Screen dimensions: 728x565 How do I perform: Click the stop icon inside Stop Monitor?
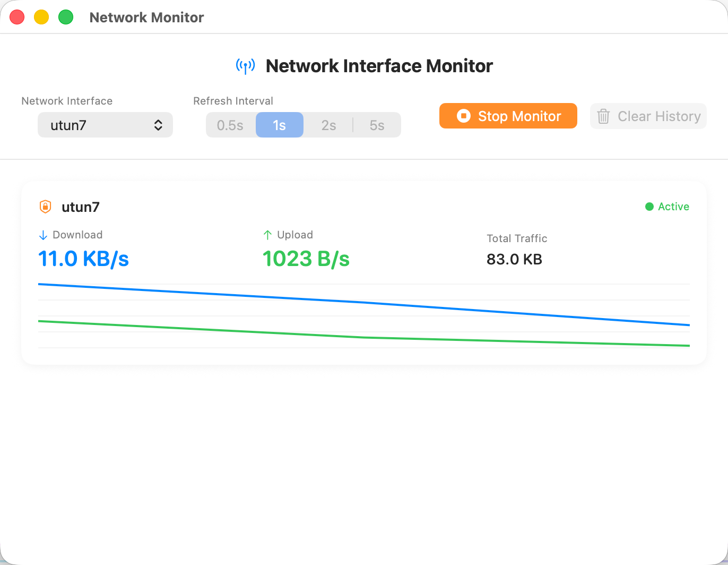coord(463,116)
